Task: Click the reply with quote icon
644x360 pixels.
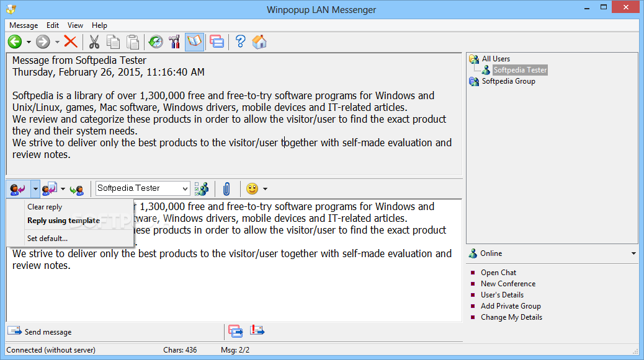Action: pos(50,189)
